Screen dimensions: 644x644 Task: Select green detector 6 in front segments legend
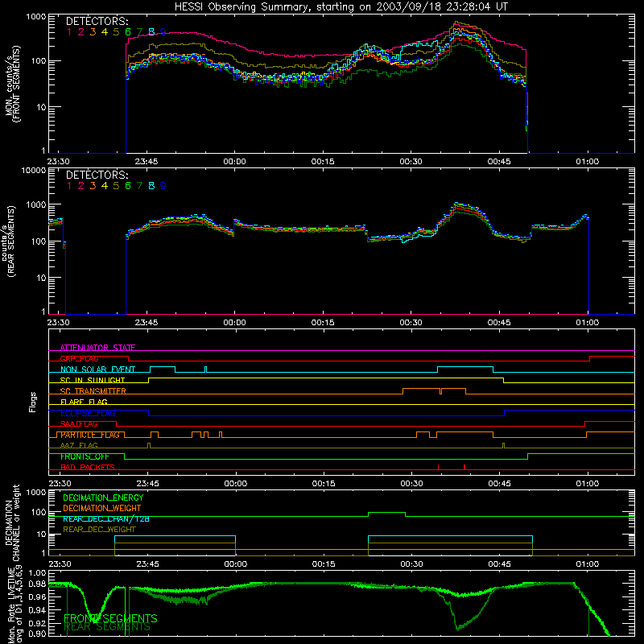pyautogui.click(x=128, y=31)
